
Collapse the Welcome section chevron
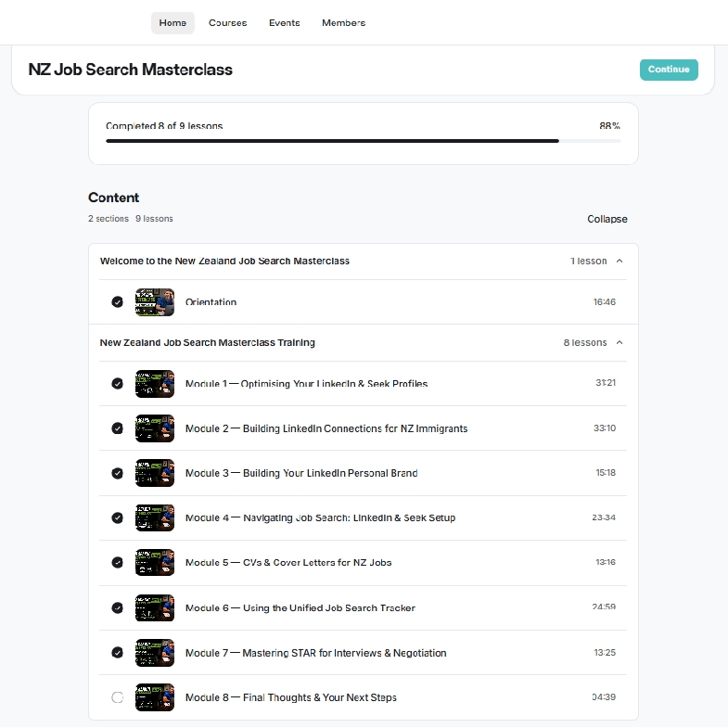(x=619, y=261)
